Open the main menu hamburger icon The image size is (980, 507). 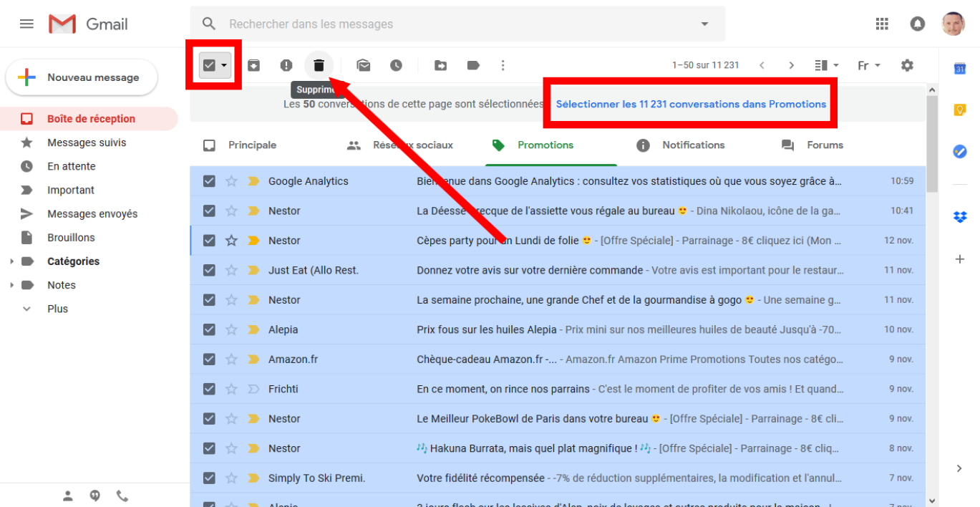26,24
